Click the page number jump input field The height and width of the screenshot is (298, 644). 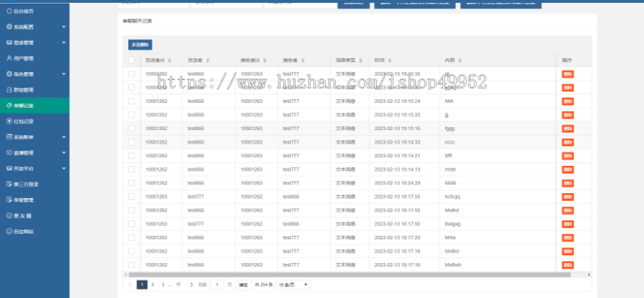click(218, 284)
